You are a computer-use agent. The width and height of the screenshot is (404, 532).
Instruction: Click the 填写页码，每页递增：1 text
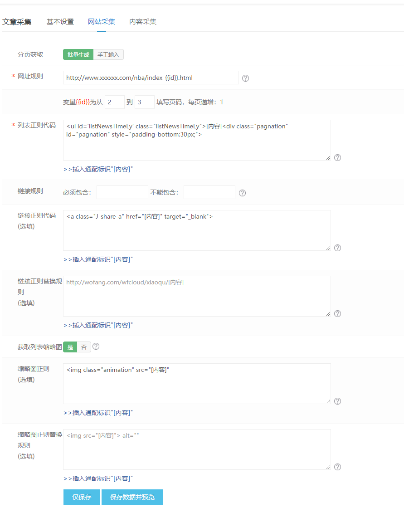(x=190, y=102)
